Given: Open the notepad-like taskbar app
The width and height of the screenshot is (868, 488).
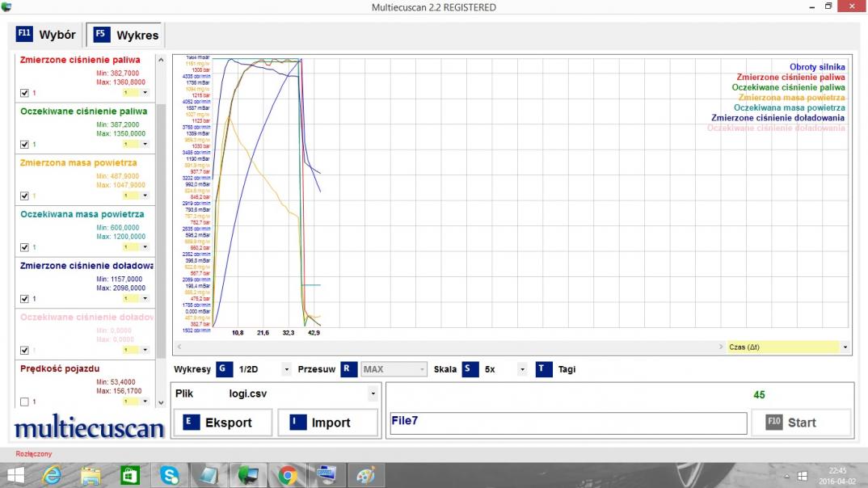Looking at the screenshot, I should [x=209, y=475].
